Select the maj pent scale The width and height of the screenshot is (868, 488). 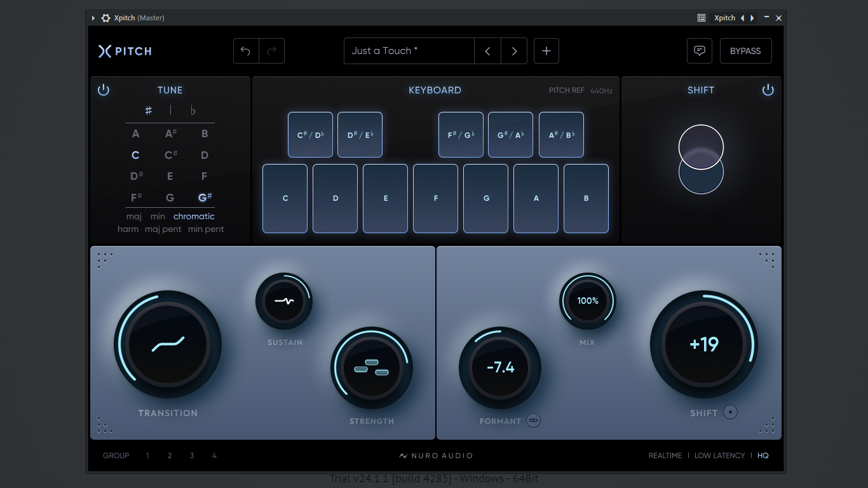coord(163,229)
